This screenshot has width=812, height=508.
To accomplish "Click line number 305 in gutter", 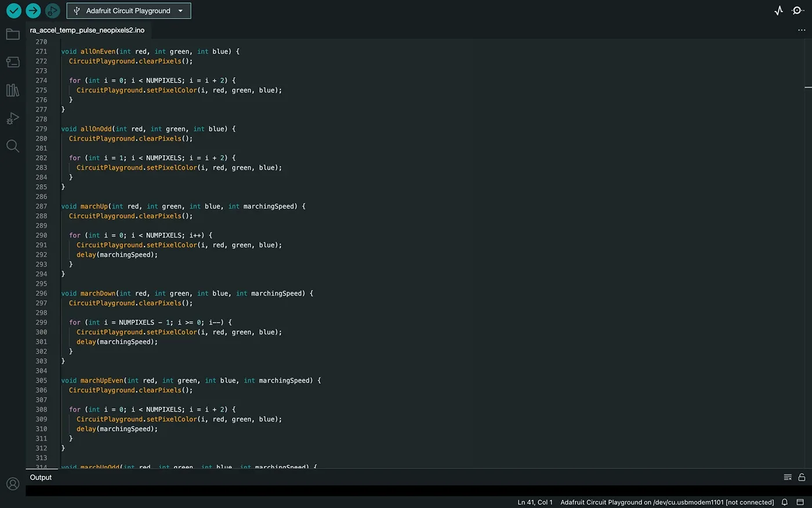I will pos(41,380).
